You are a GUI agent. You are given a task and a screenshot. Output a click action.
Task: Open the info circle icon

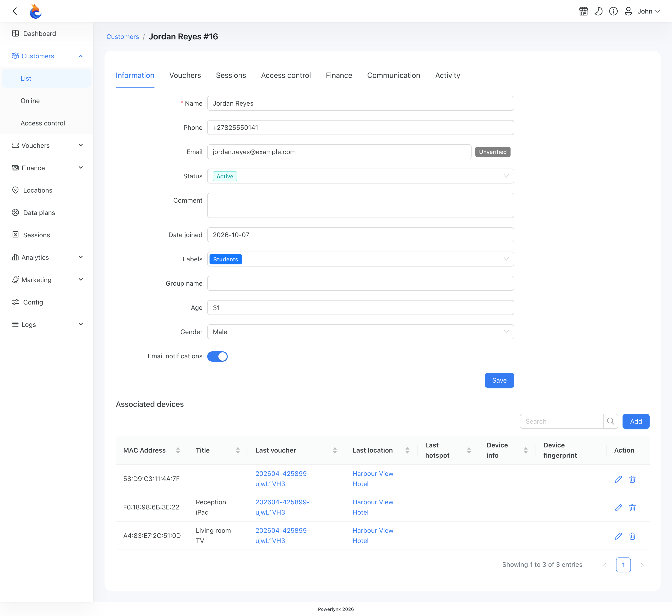pyautogui.click(x=613, y=11)
